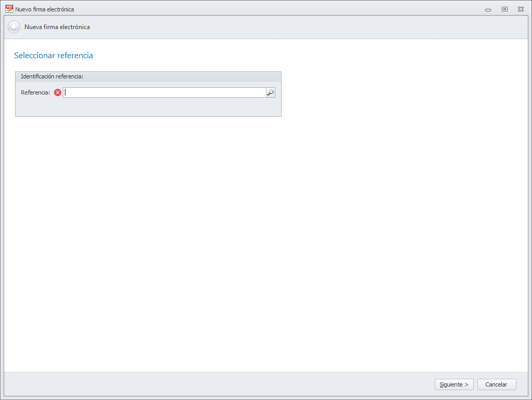Proceed with the Siguiente button
The height and width of the screenshot is (400, 532).
[454, 384]
